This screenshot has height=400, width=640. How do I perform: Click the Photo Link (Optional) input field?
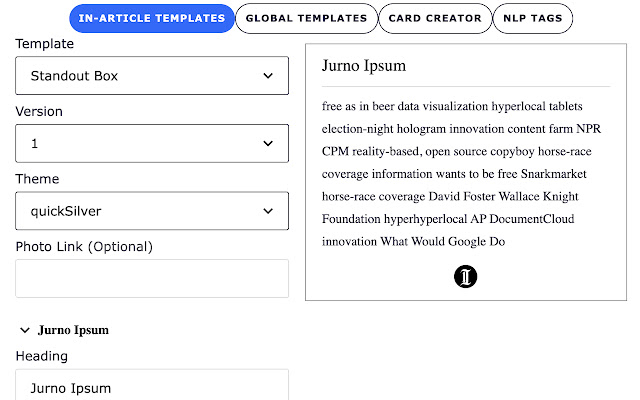[152, 278]
